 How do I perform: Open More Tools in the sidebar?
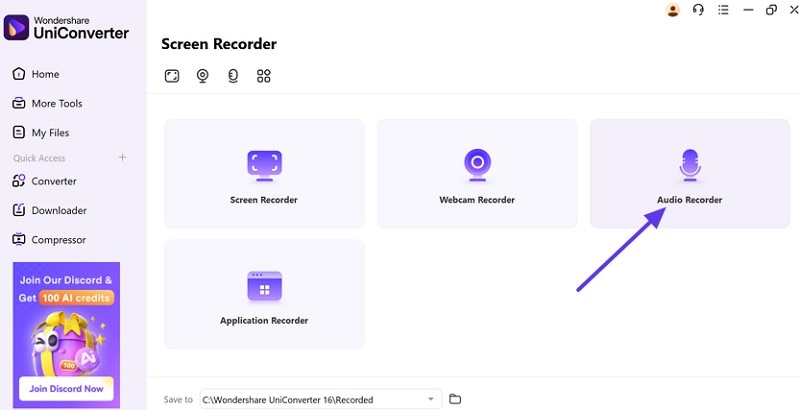point(47,104)
